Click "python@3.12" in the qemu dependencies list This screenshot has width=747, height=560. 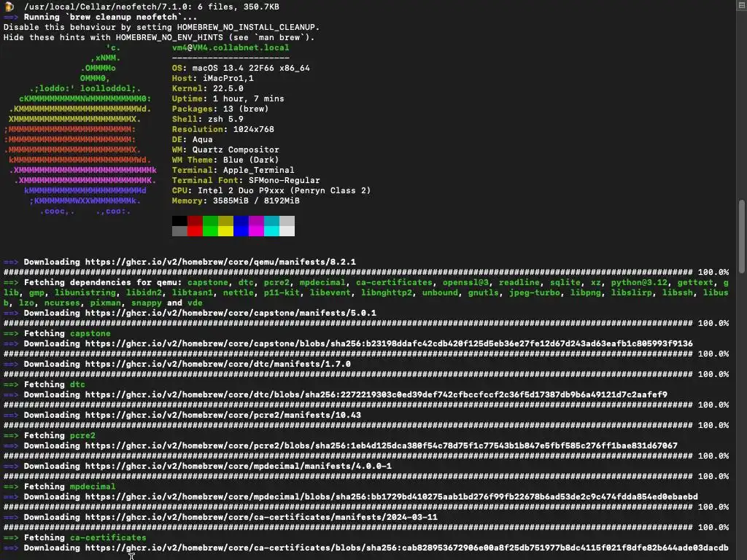[x=639, y=282]
